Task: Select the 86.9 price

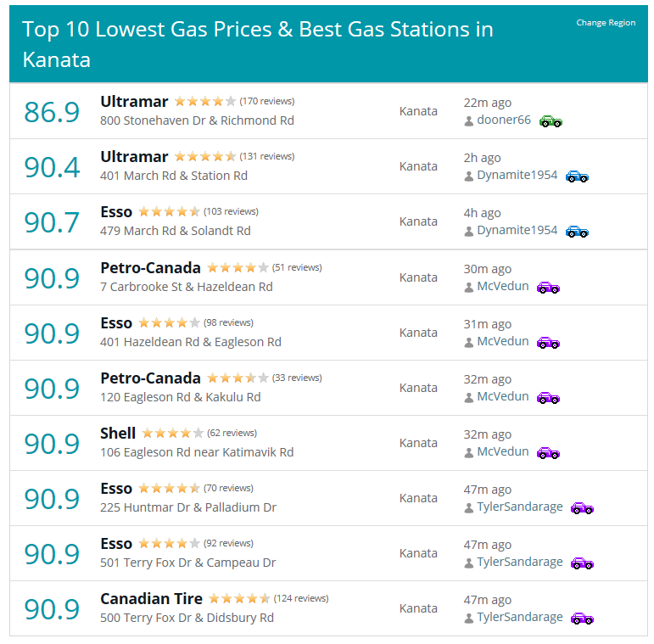Action: pyautogui.click(x=52, y=112)
